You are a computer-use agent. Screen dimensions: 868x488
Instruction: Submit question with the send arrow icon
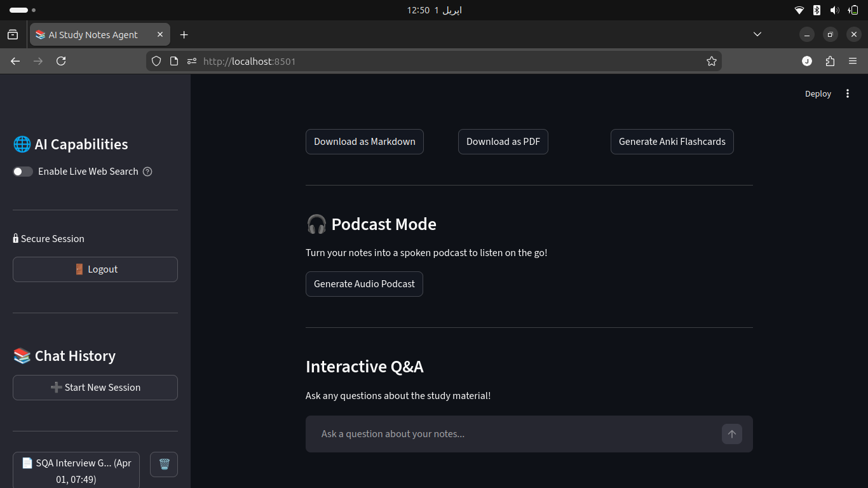pyautogui.click(x=732, y=434)
